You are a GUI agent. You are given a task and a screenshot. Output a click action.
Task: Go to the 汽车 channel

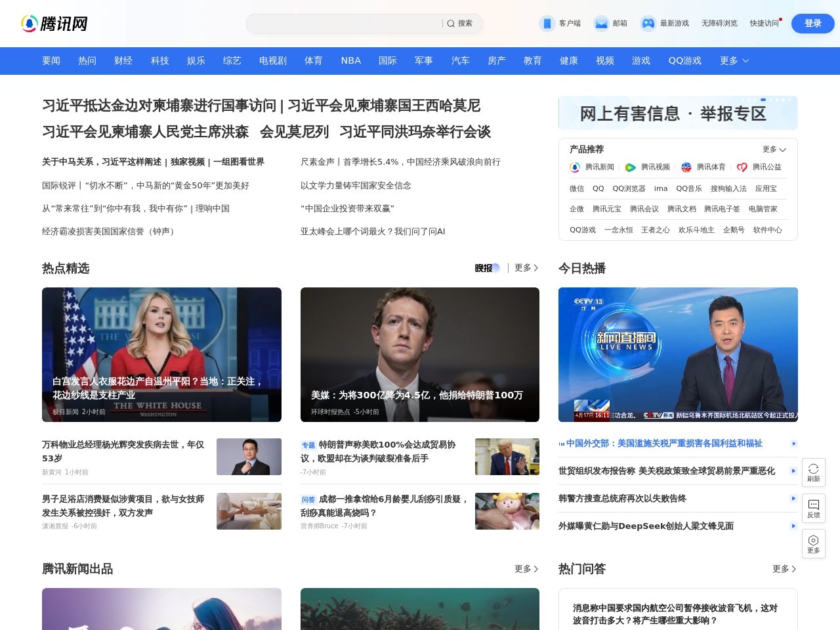coord(461,60)
